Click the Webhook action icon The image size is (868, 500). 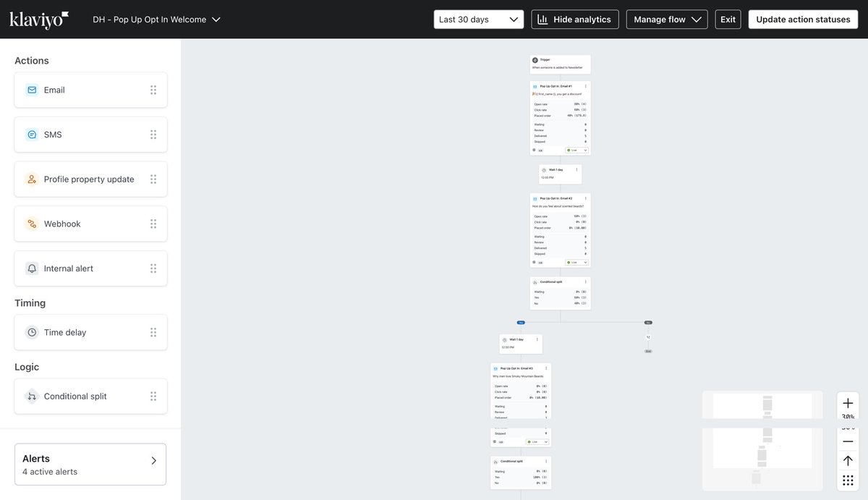[32, 224]
